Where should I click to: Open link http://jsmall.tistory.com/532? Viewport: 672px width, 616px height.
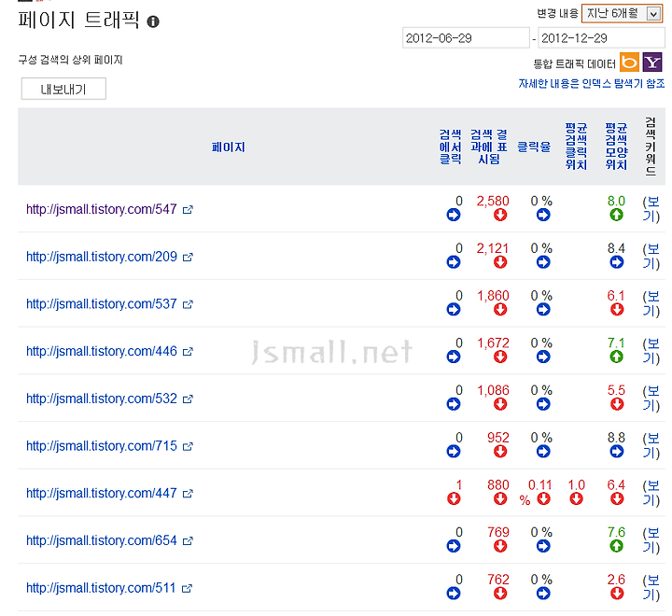[x=102, y=399]
